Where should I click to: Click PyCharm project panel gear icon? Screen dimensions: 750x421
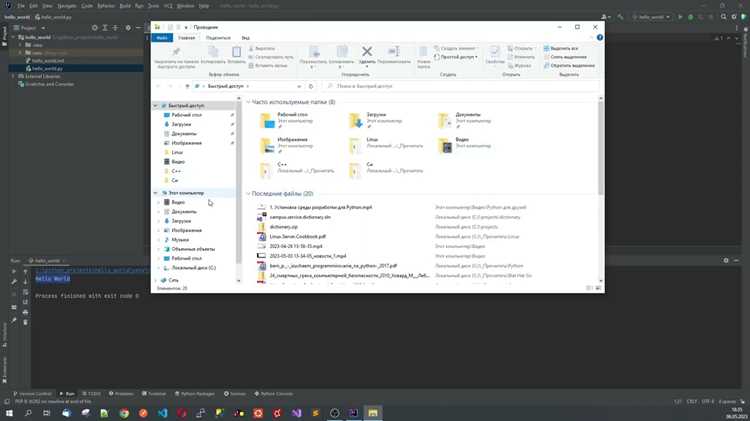tap(128, 28)
